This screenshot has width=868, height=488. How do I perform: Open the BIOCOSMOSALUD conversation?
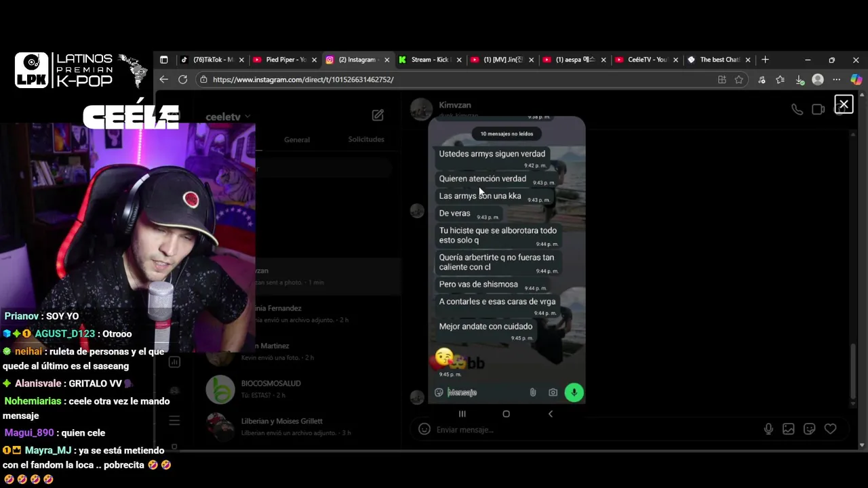[297, 388]
